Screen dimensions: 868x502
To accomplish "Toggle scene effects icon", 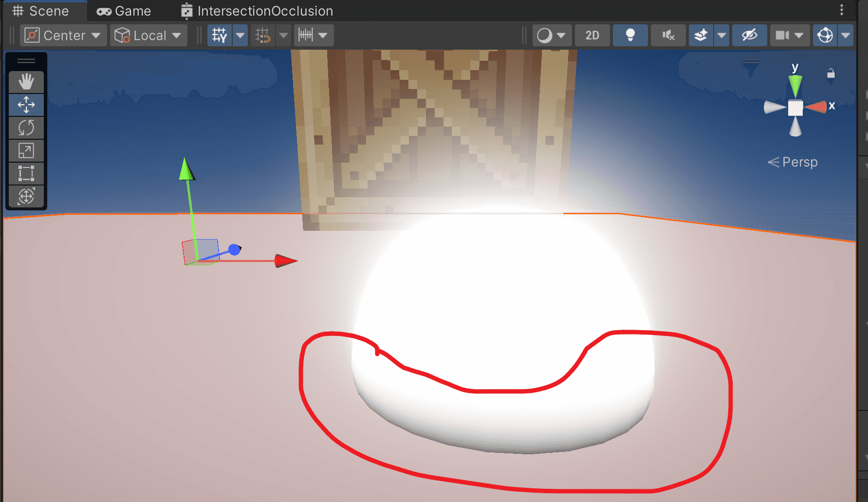I will [x=701, y=36].
